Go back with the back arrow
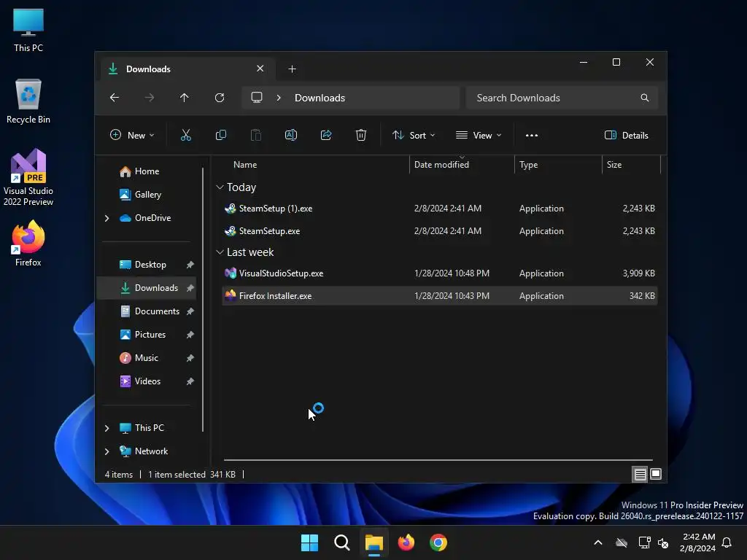 point(115,98)
